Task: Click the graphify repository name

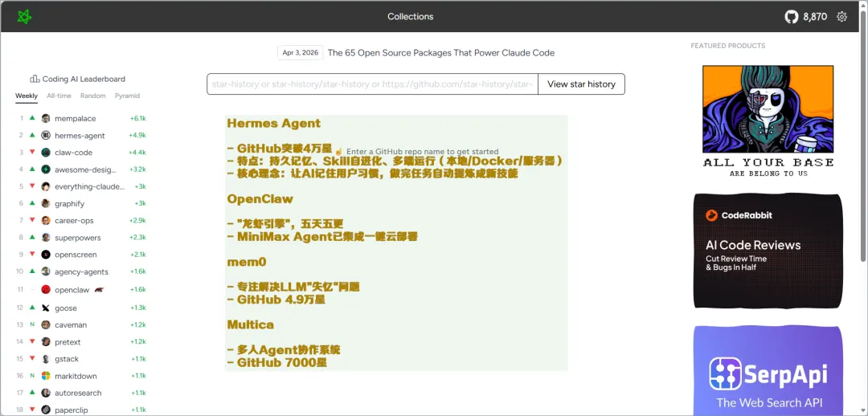Action: pyautogui.click(x=70, y=203)
